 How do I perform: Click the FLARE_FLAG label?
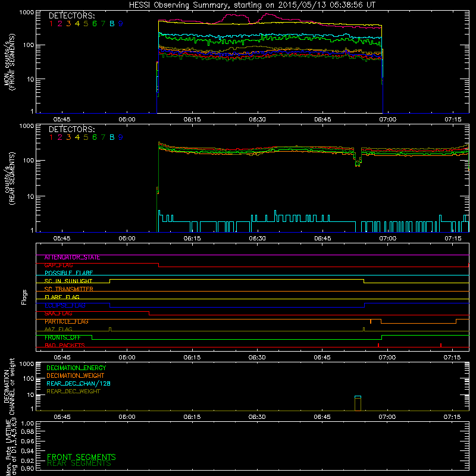pyautogui.click(x=62, y=297)
